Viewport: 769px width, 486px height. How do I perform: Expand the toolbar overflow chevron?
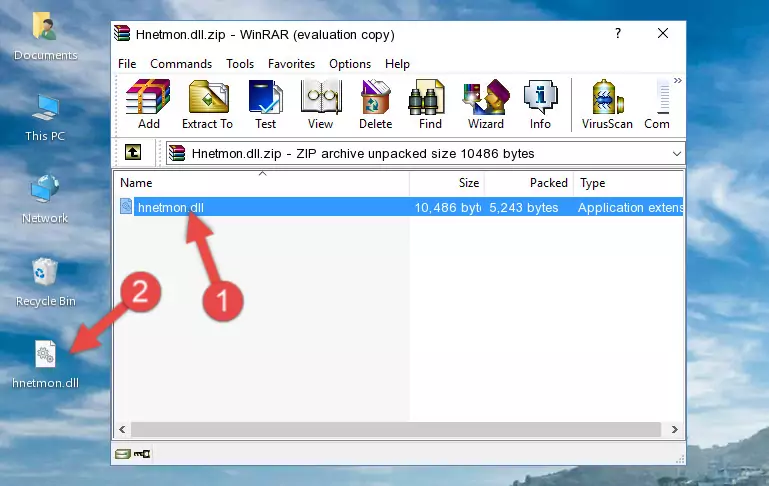677,80
